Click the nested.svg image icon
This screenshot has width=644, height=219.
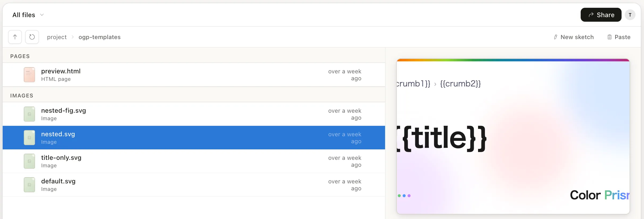(29, 138)
